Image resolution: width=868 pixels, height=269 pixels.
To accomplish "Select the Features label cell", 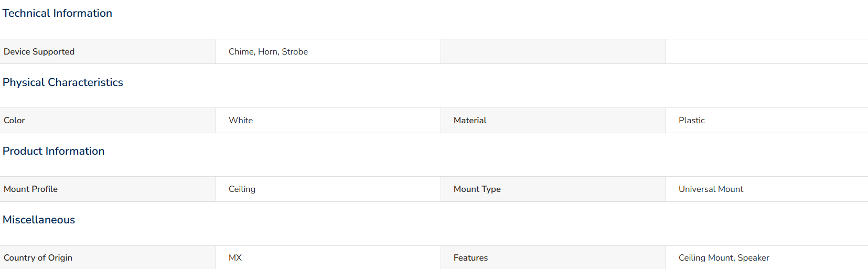I will click(x=553, y=257).
